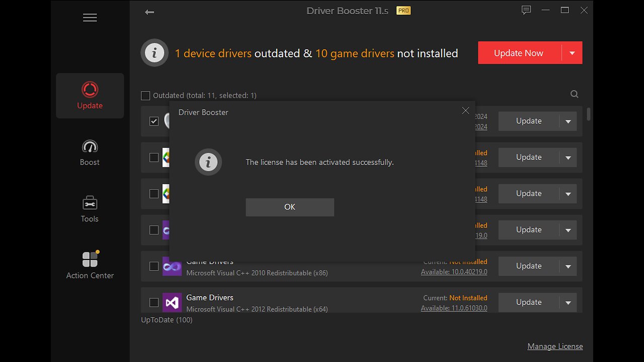644x362 pixels.
Task: Click the "Game Drivers" title of the 2012 row
Action: click(210, 298)
